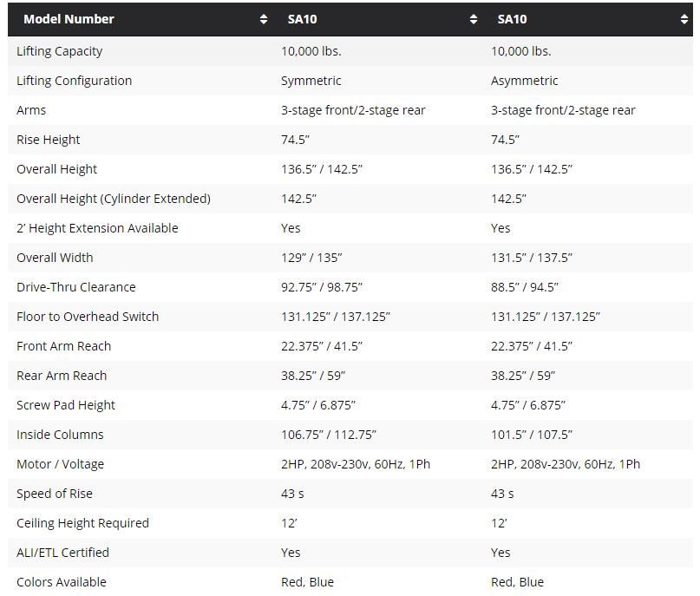Select the 92.75" / 98.75" drive-thru clearance cell
700x596 pixels.
click(x=322, y=287)
